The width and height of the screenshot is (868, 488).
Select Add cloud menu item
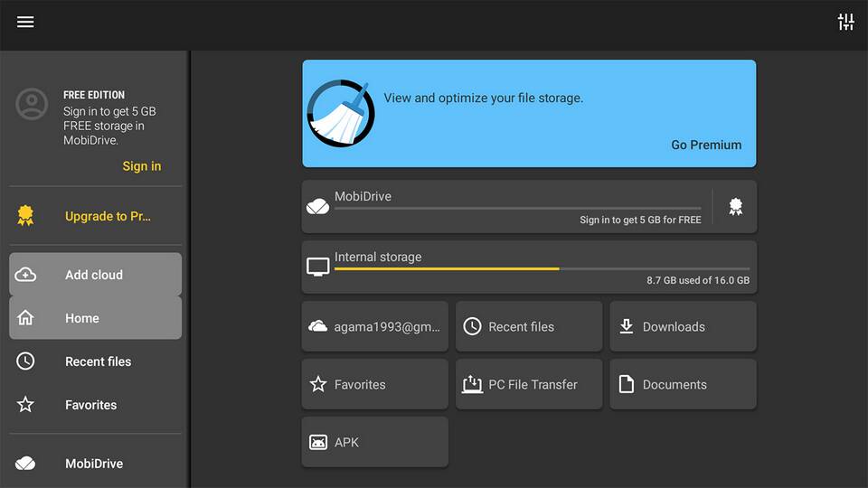point(95,275)
